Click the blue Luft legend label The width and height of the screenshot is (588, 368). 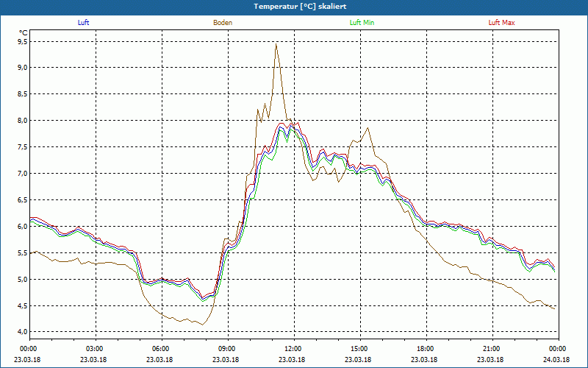point(83,23)
